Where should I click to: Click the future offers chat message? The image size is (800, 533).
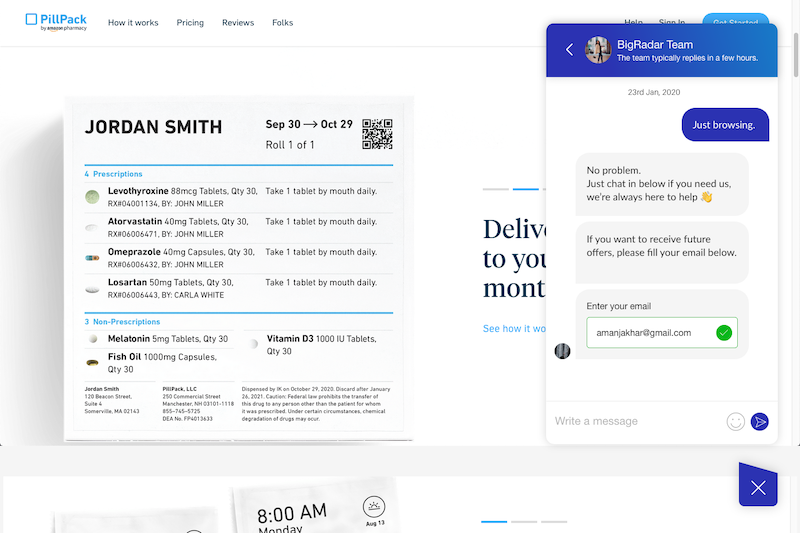(662, 252)
